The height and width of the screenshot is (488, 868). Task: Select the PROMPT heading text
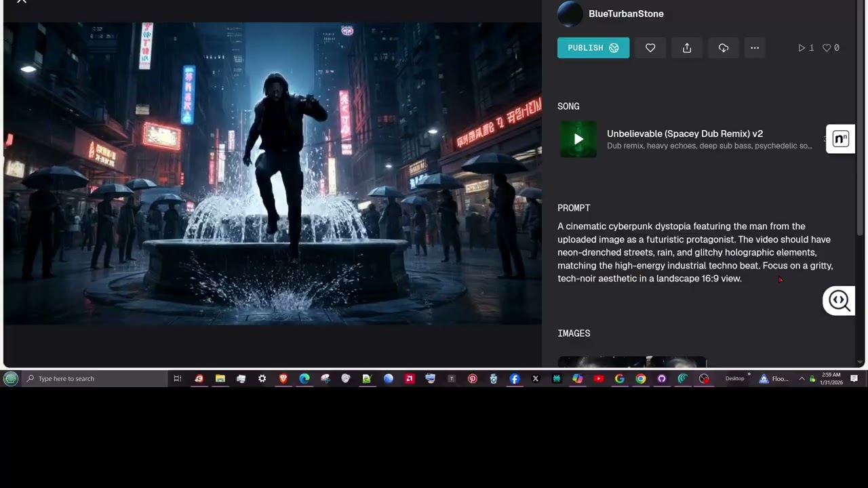[x=574, y=208]
